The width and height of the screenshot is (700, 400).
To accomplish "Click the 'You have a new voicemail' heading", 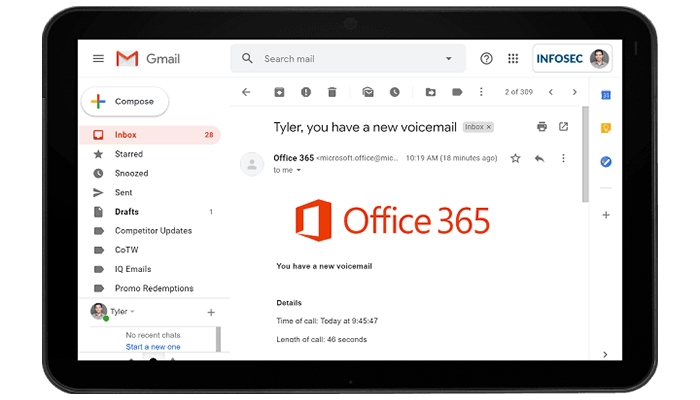I will click(324, 266).
